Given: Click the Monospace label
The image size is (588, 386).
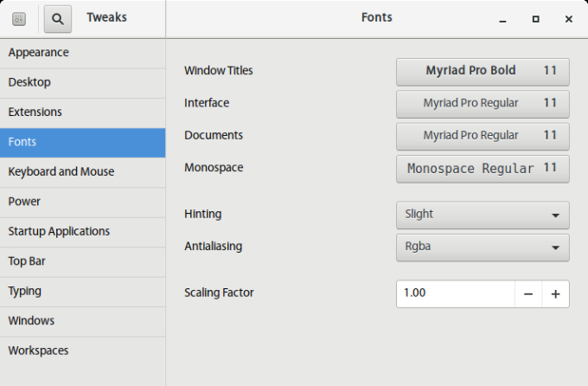Looking at the screenshot, I should click(x=214, y=167).
